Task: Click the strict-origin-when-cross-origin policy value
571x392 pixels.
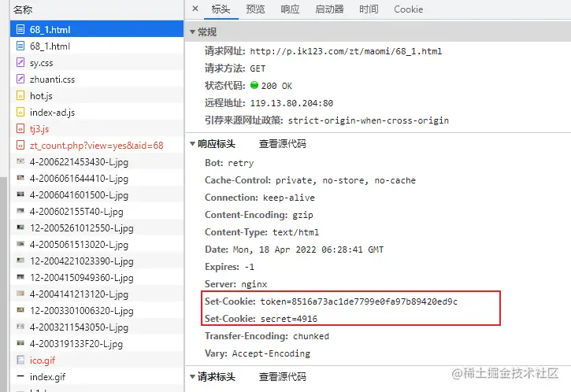Action: coord(368,120)
